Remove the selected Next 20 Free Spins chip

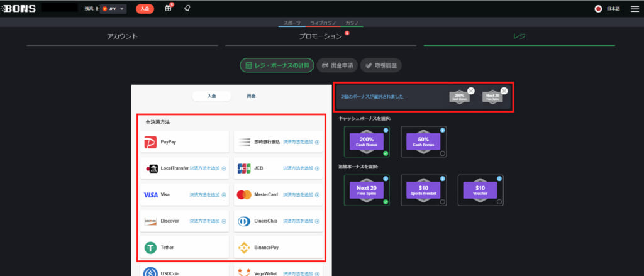504,91
